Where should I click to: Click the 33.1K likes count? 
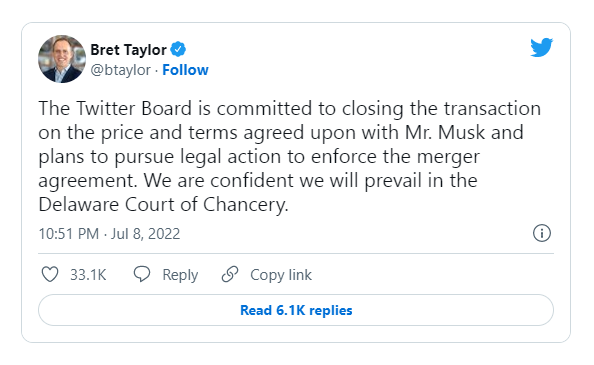88,275
